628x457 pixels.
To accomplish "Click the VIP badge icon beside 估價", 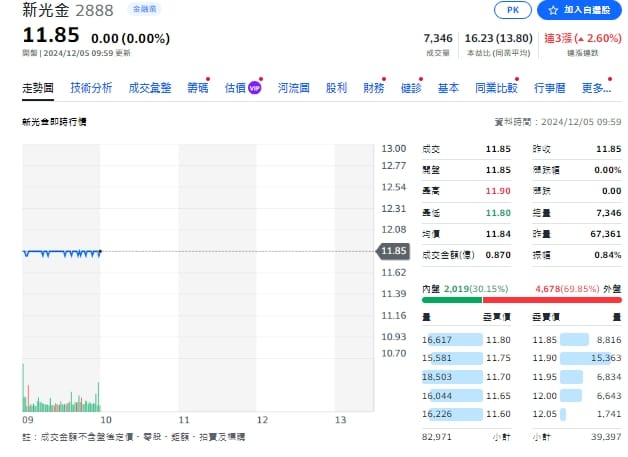I will (255, 88).
